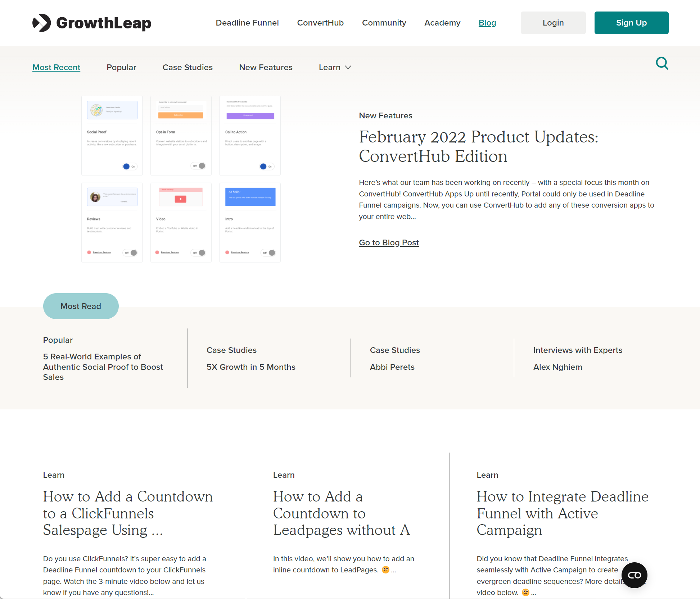Click the smiley emoji in the Active Campaign post
The width and height of the screenshot is (700, 599).
[526, 592]
